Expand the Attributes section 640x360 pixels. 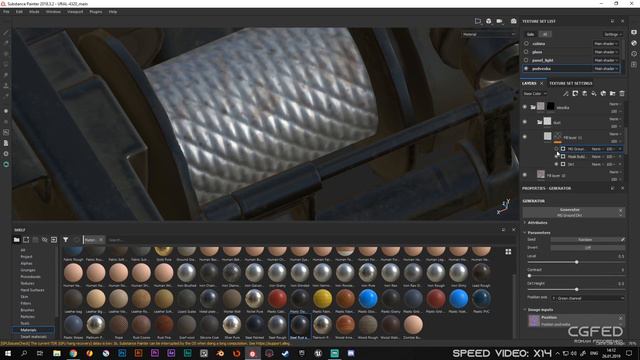(537, 222)
